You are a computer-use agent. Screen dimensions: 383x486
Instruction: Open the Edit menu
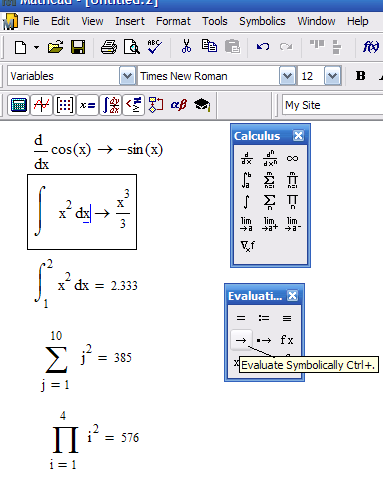[60, 21]
